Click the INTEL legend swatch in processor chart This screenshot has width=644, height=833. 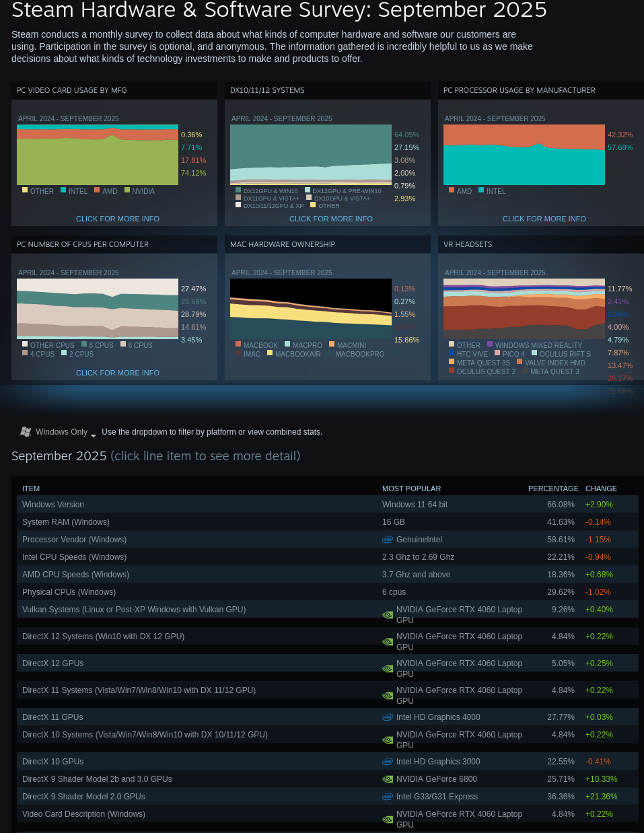(x=481, y=190)
